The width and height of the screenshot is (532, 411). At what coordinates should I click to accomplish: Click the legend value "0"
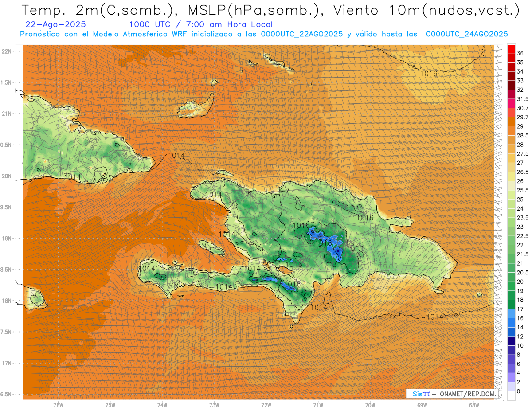point(519,391)
